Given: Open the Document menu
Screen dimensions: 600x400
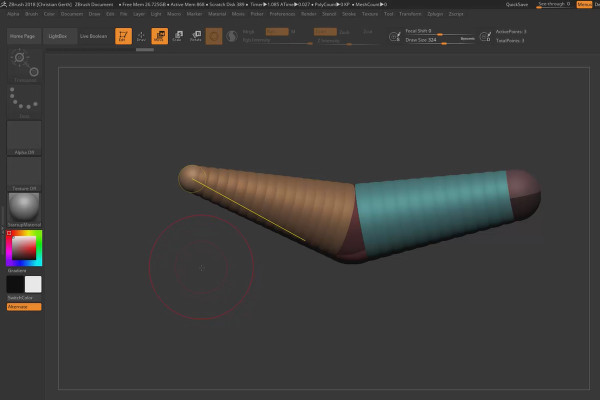Looking at the screenshot, I should 72,14.
